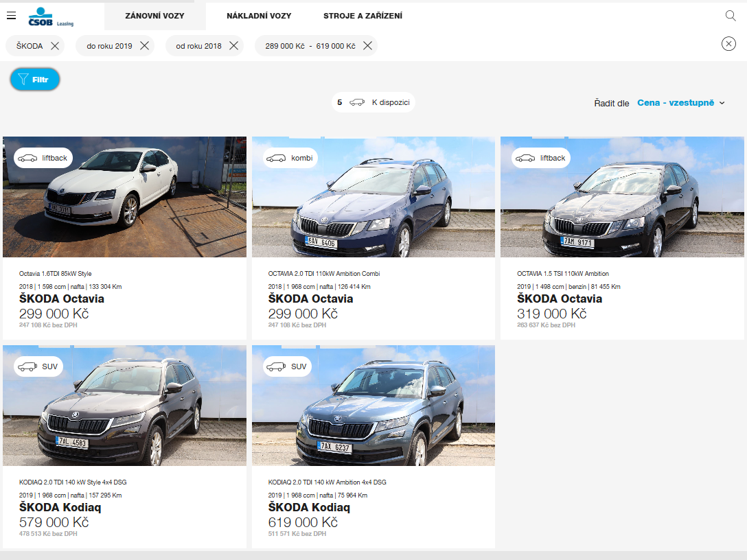Clear all filters with circled X
Viewport: 747px width, 560px height.
tap(728, 44)
